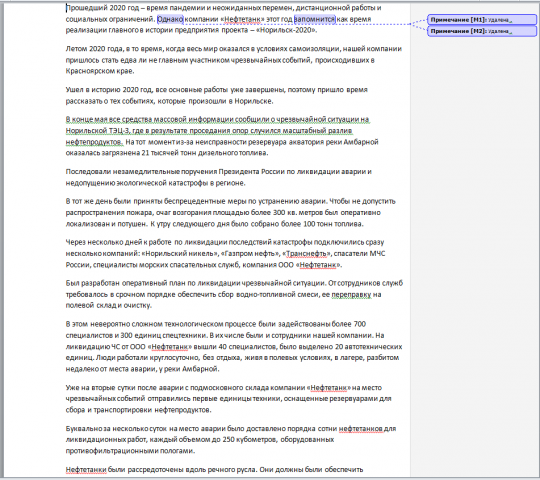Click the phrase «водно-топливной смеси»
Viewport: 540px width, 480px height.
[x=278, y=294]
